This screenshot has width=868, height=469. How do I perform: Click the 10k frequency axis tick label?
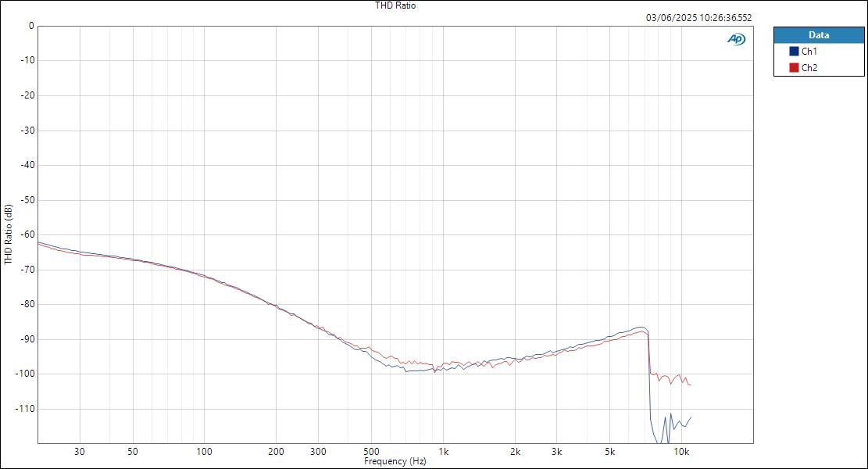pos(681,452)
